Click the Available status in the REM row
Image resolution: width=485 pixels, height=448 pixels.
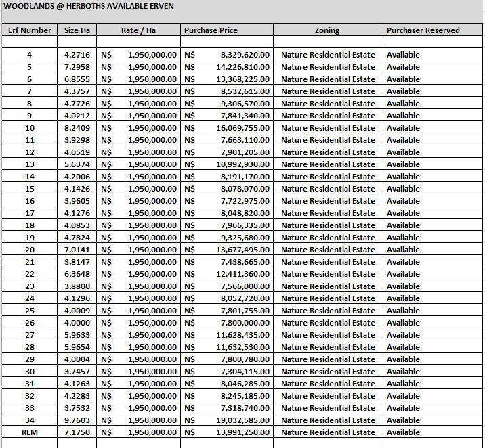[403, 432]
